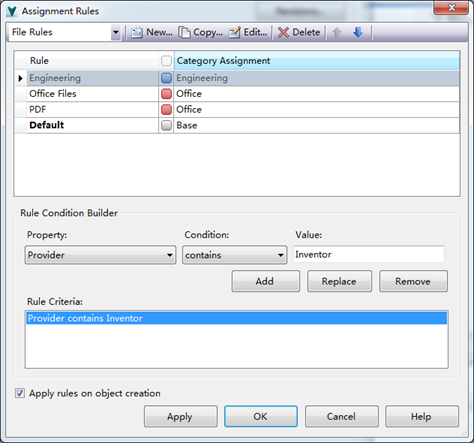Click the Category Assignment column header
Screen dimensions: 474x443
(317, 61)
